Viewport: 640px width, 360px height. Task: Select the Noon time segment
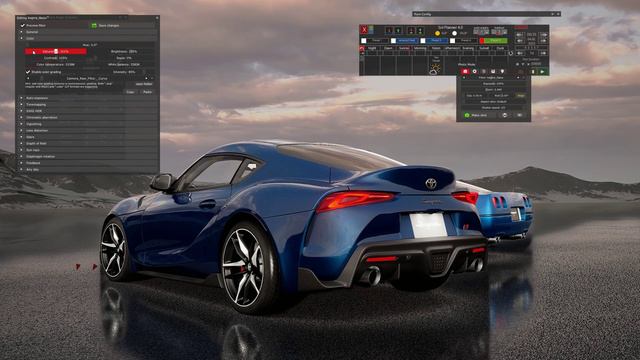[436, 49]
